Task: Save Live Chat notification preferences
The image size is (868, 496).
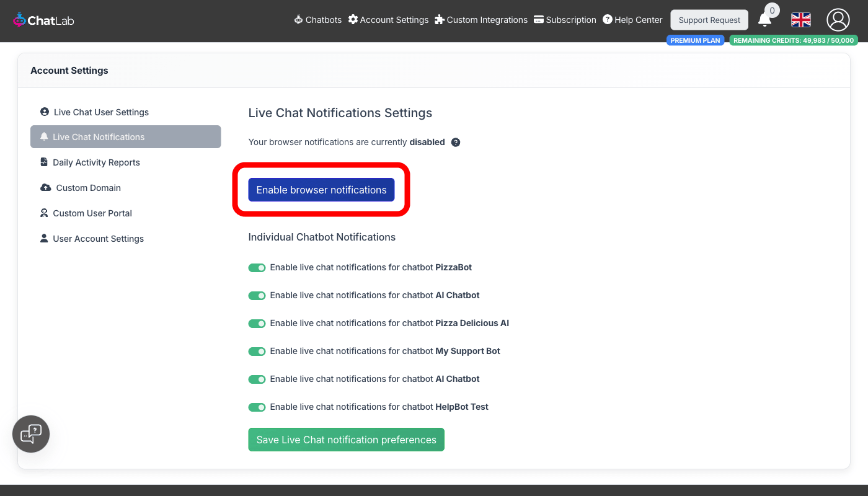Action: point(346,440)
